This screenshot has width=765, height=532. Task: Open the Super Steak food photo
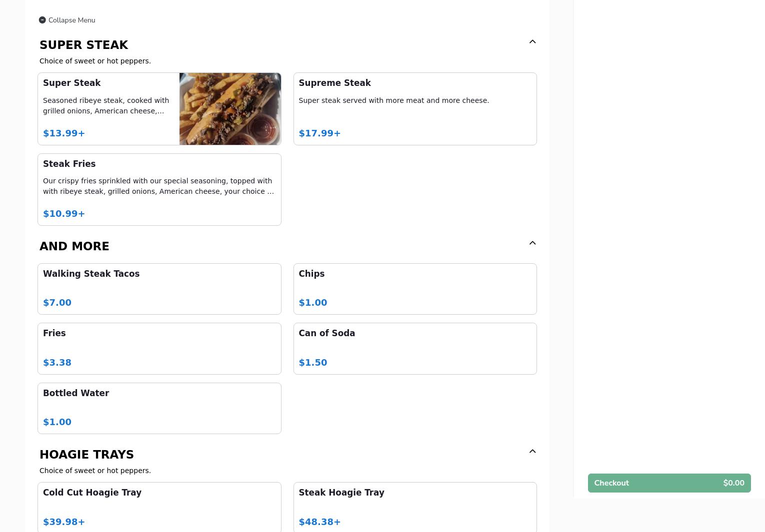[x=230, y=109]
